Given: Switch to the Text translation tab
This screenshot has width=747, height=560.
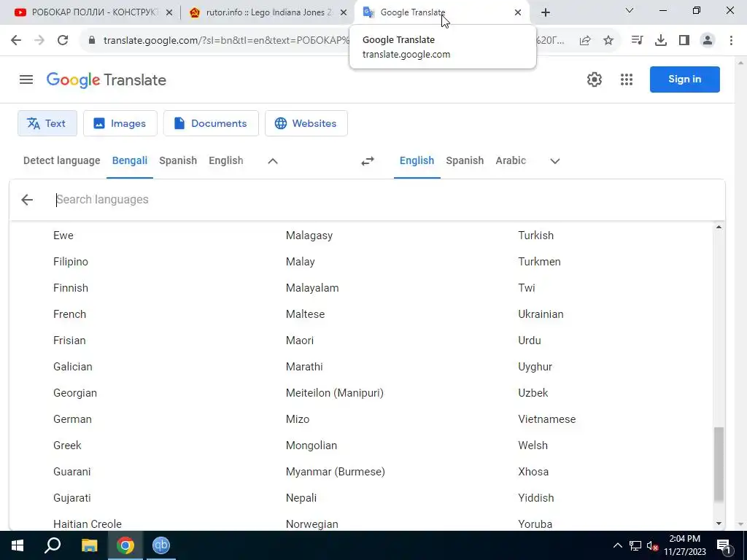Looking at the screenshot, I should 47,123.
